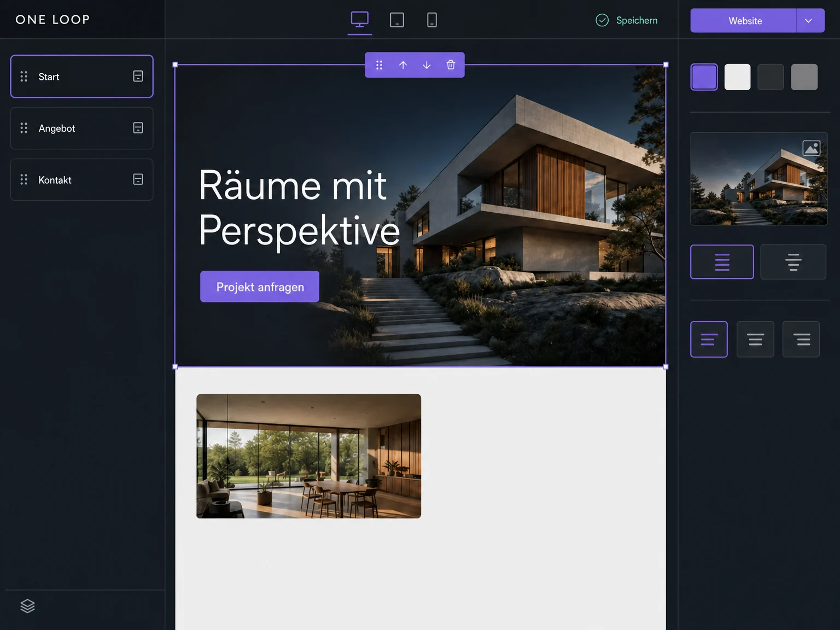840x630 pixels.
Task: Click the drag handle in the block toolbar
Action: tap(379, 65)
